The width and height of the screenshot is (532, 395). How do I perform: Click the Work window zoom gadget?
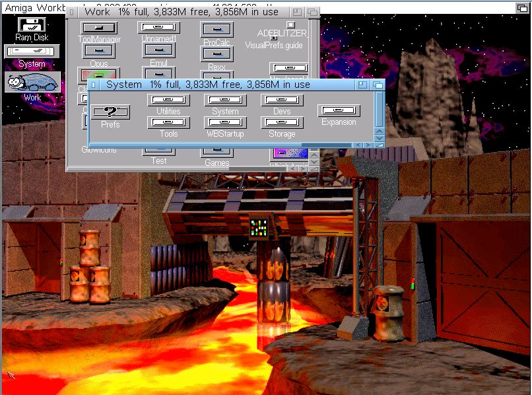tap(297, 13)
